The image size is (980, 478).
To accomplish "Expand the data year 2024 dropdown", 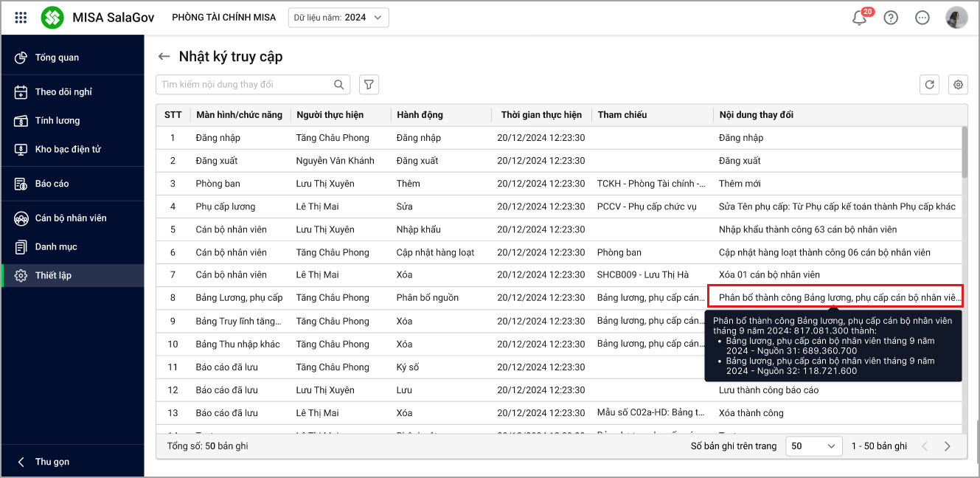I will click(x=339, y=18).
